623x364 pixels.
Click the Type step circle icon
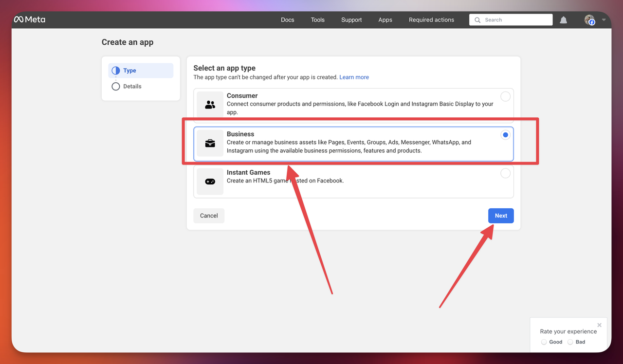[x=116, y=71]
